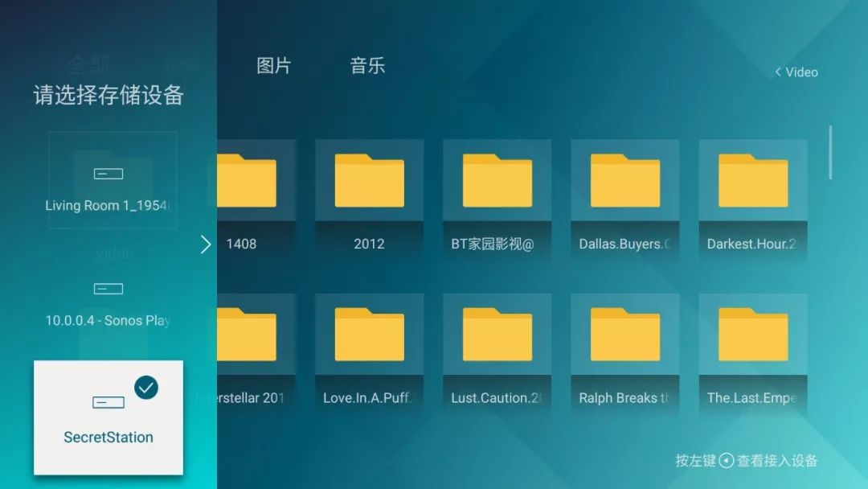Open the 2012 folder

(369, 194)
